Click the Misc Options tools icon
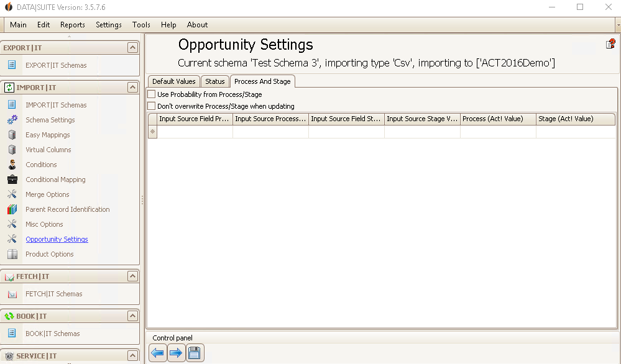 tap(12, 224)
